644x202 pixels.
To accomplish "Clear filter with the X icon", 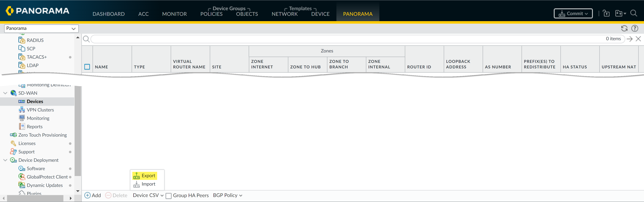I will 638,39.
